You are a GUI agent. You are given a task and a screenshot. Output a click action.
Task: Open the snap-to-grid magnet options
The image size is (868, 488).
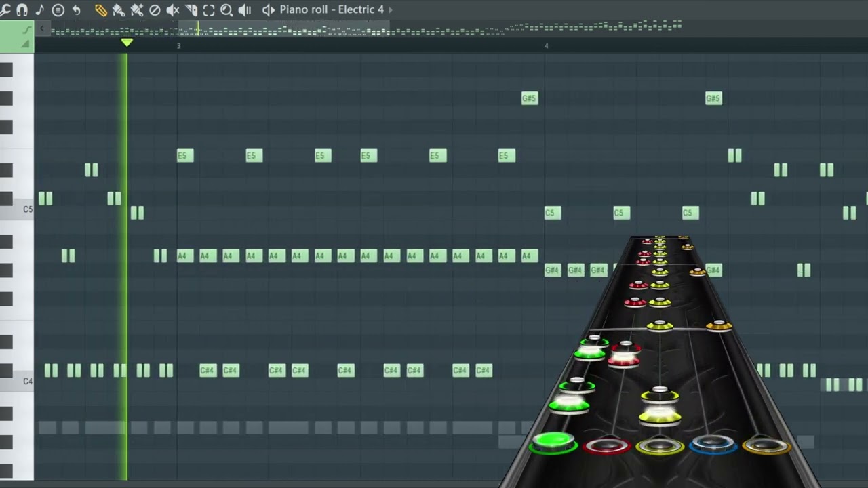[x=22, y=9]
